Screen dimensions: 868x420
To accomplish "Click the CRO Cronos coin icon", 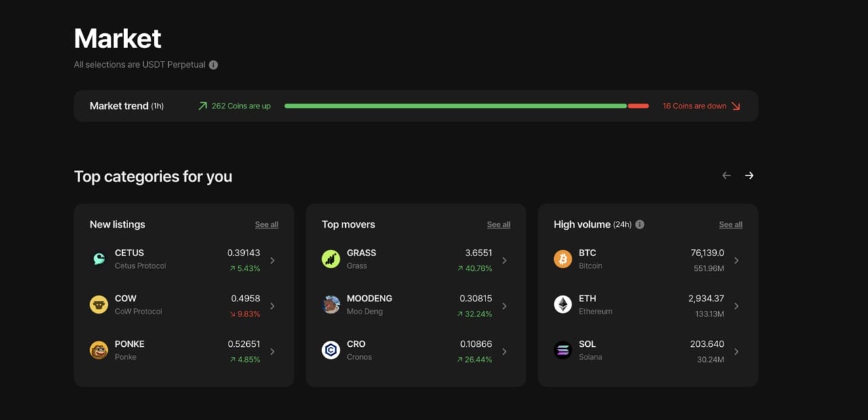I will pyautogui.click(x=331, y=350).
